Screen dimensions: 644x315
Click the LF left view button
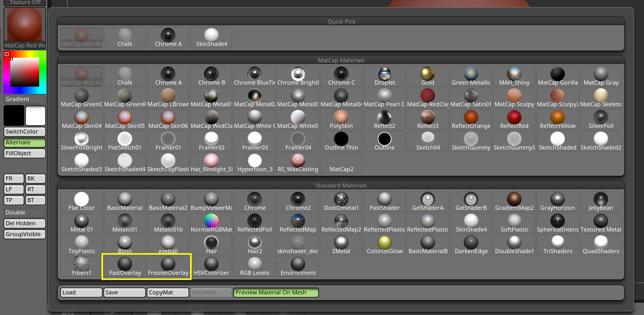coord(14,189)
